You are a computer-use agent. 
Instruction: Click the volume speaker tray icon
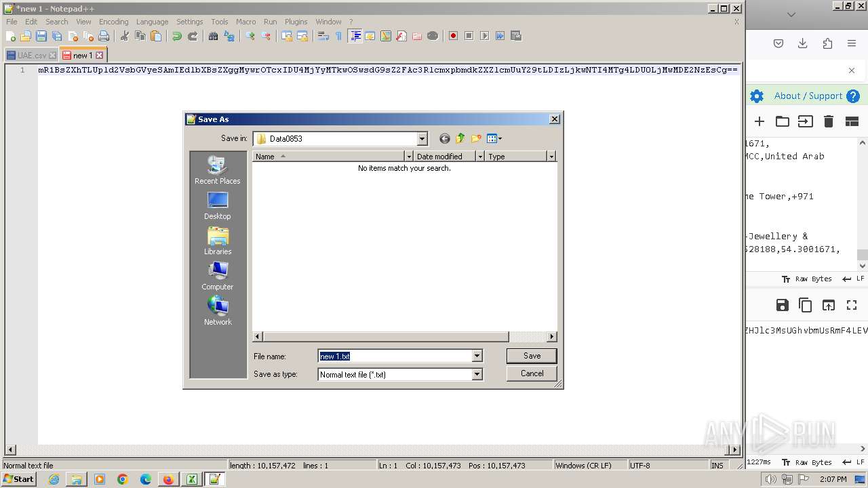click(771, 479)
